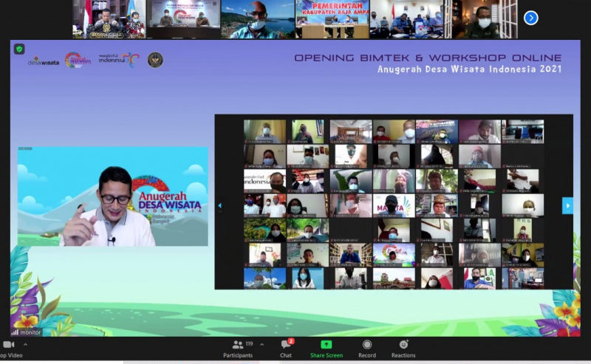Image resolution: width=591 pixels, height=364 pixels.
Task: Click the gallery's left page arrow
Action: (x=220, y=205)
